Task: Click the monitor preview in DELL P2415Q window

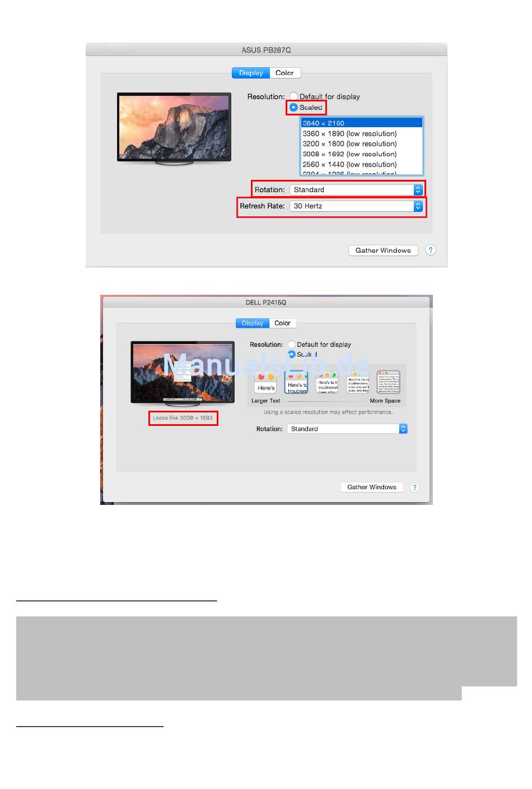Action: coord(183,374)
